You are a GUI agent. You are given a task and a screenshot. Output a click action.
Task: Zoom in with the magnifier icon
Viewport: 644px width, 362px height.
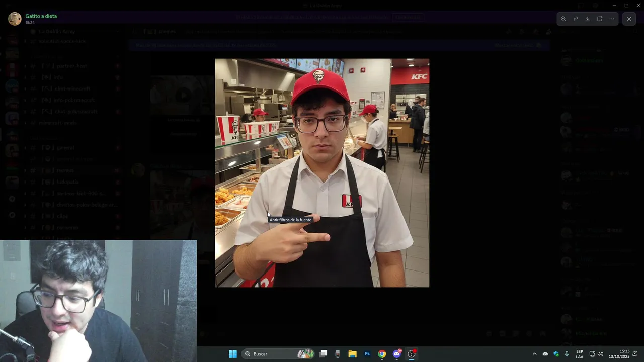pos(563,19)
